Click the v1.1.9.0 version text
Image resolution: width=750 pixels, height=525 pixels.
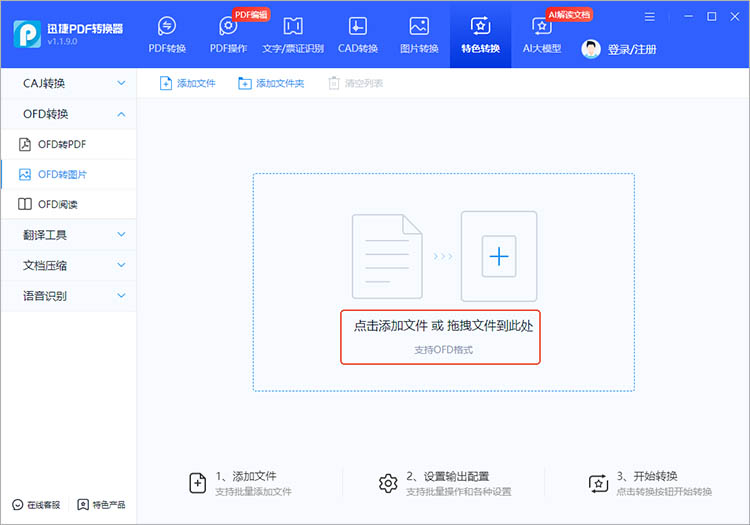(62, 42)
